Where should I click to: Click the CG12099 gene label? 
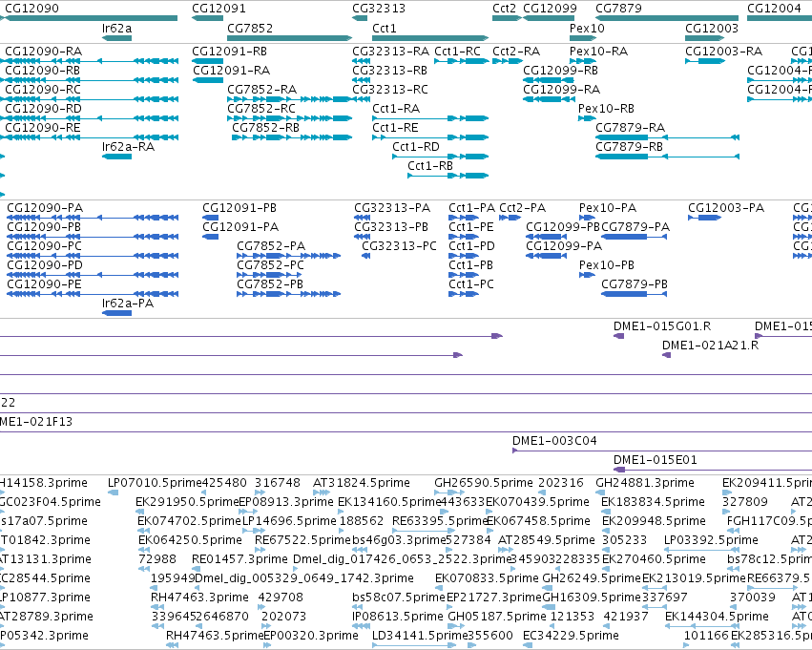(x=550, y=9)
